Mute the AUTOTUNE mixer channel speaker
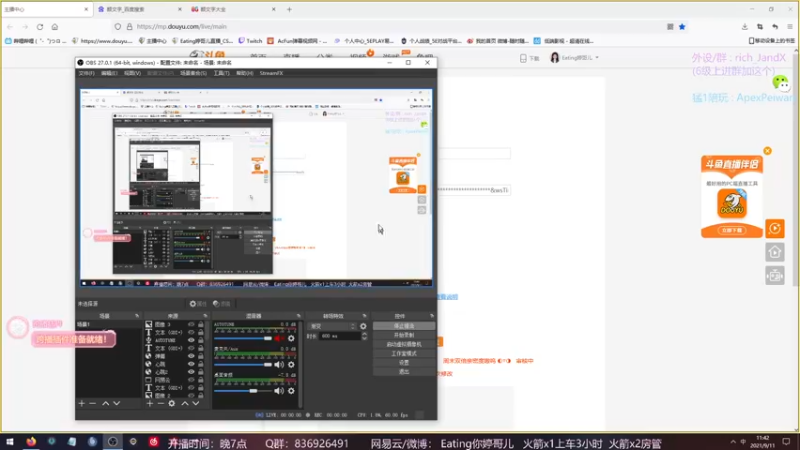 [279, 338]
